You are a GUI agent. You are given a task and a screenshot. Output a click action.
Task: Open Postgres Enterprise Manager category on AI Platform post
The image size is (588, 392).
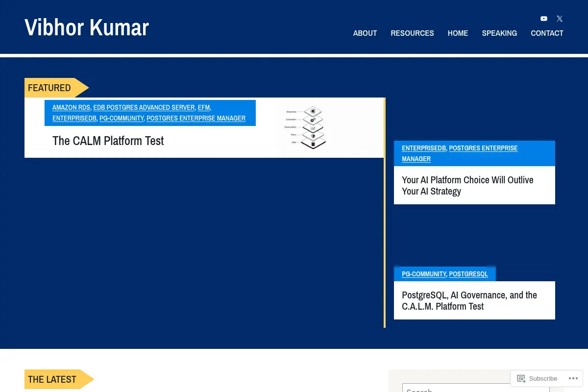[x=460, y=153]
